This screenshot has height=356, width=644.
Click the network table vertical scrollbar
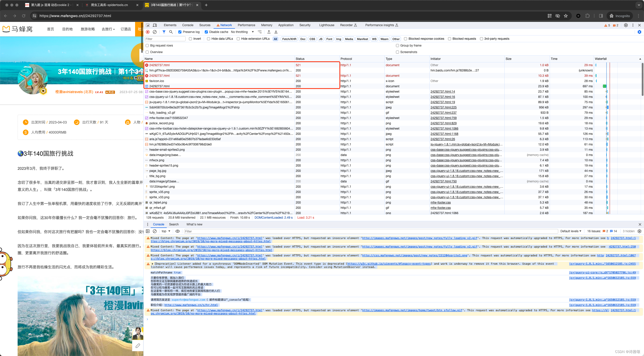click(642, 79)
